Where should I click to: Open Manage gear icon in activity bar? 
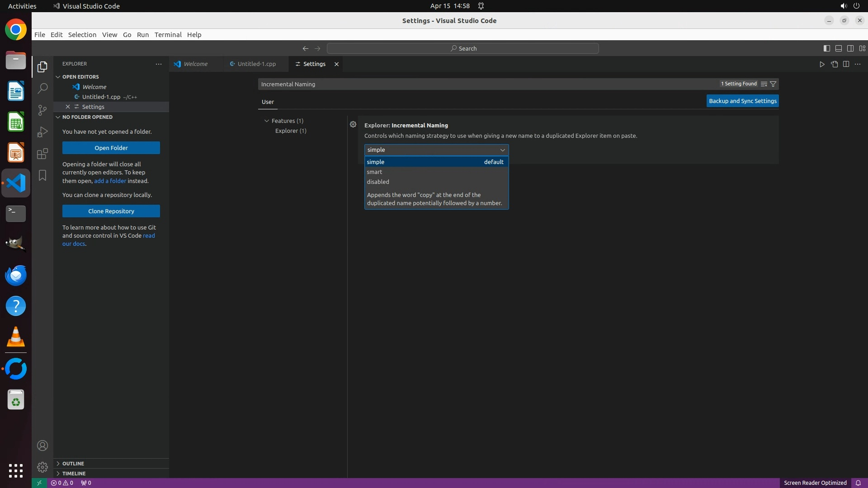(x=42, y=467)
